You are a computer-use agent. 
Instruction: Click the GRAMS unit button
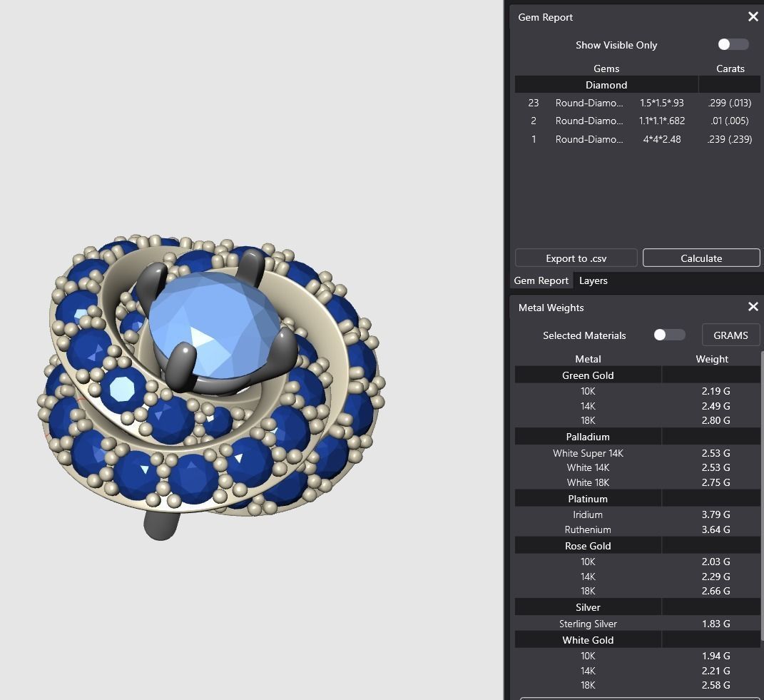click(x=730, y=335)
